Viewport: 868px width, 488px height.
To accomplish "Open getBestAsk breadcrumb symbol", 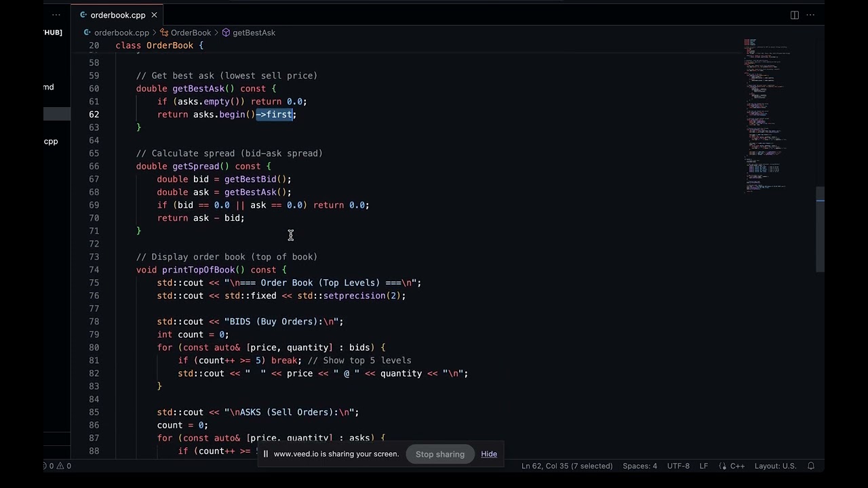I will [x=254, y=33].
